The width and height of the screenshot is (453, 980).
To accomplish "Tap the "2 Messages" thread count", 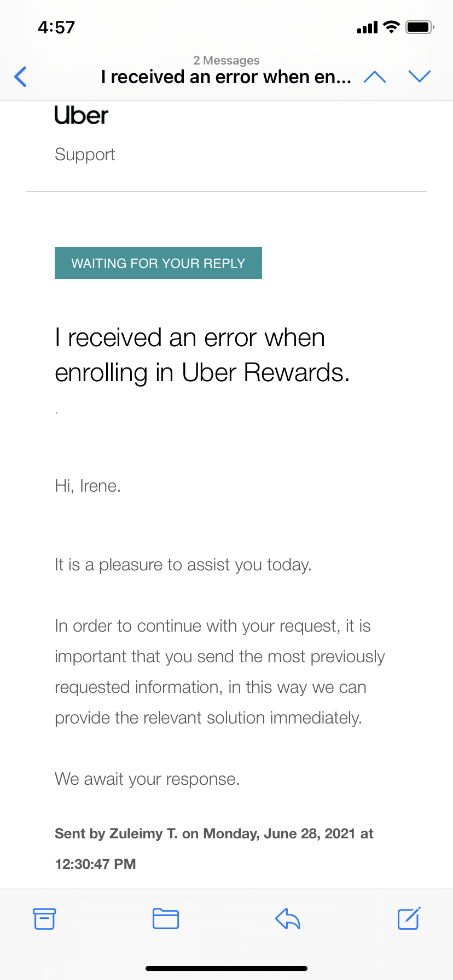I will point(226,60).
